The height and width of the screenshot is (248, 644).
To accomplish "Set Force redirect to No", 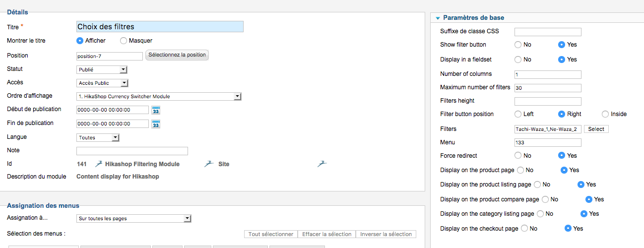I will [518, 155].
